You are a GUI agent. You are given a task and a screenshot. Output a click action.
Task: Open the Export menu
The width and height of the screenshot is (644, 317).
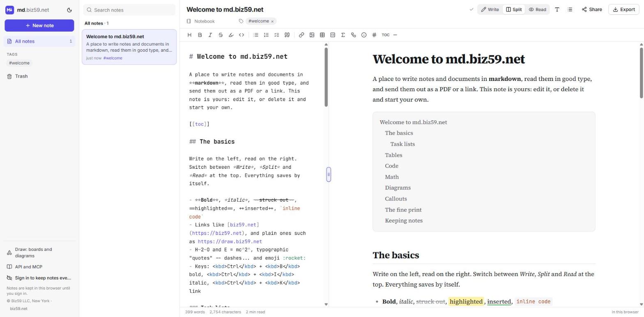(623, 9)
